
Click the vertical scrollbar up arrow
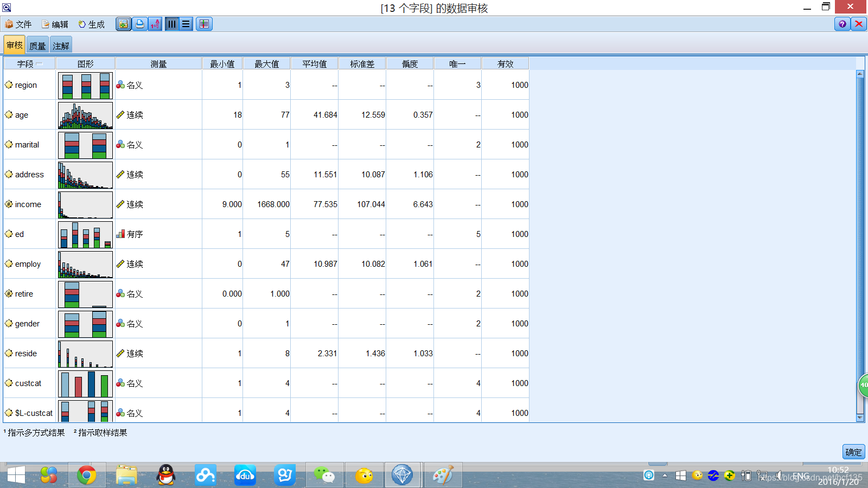coord(860,74)
